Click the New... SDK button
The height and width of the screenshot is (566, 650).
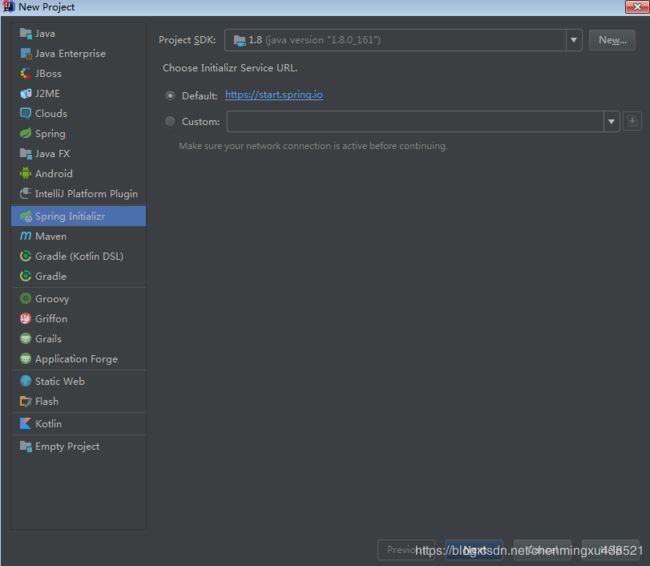point(612,40)
